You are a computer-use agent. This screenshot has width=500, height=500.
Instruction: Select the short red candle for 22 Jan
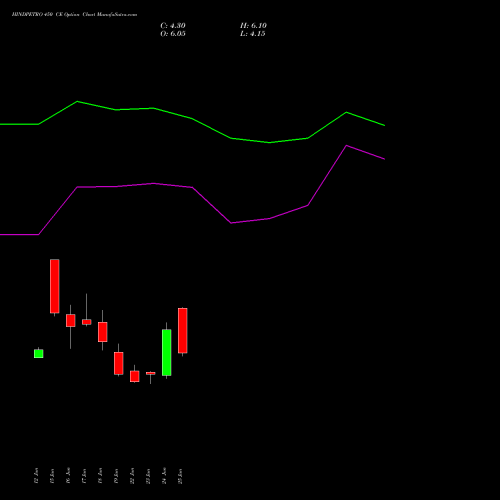pyautogui.click(x=135, y=376)
